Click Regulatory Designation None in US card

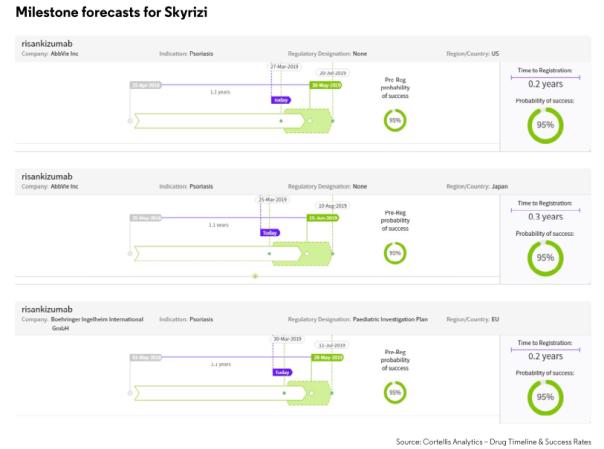tap(327, 54)
